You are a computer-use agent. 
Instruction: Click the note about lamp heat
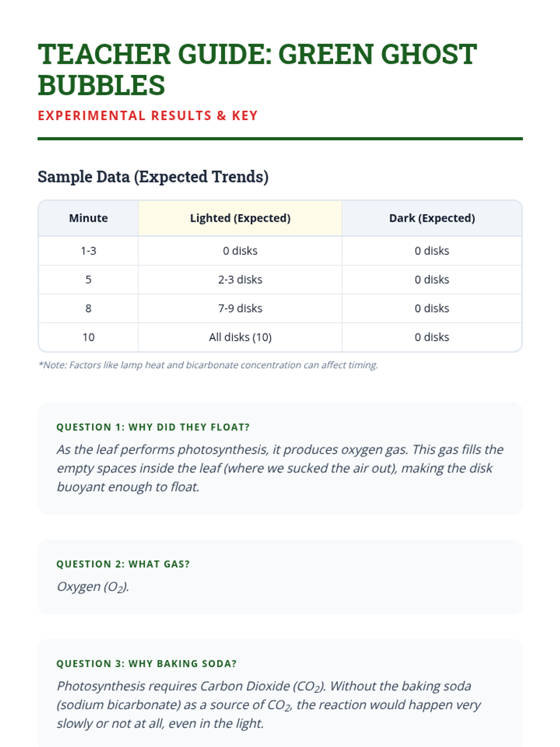tap(208, 365)
